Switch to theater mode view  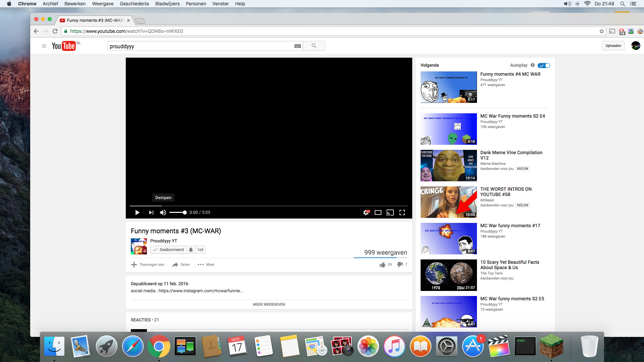point(378,213)
